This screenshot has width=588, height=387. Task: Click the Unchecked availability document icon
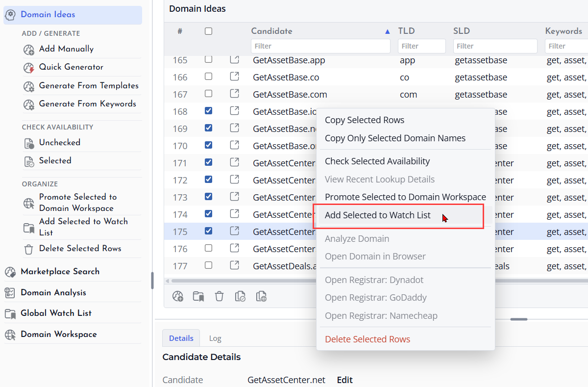pyautogui.click(x=29, y=143)
